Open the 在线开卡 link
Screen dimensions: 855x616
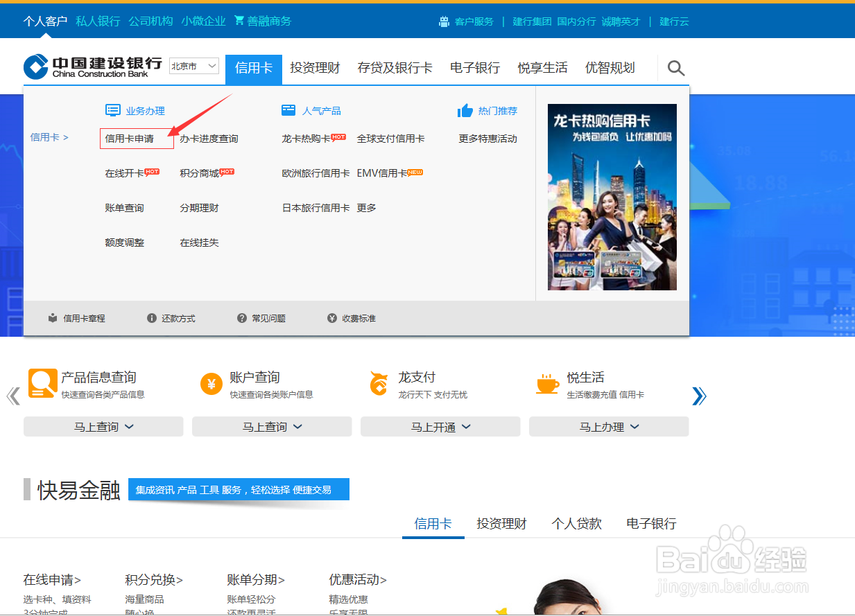click(125, 173)
